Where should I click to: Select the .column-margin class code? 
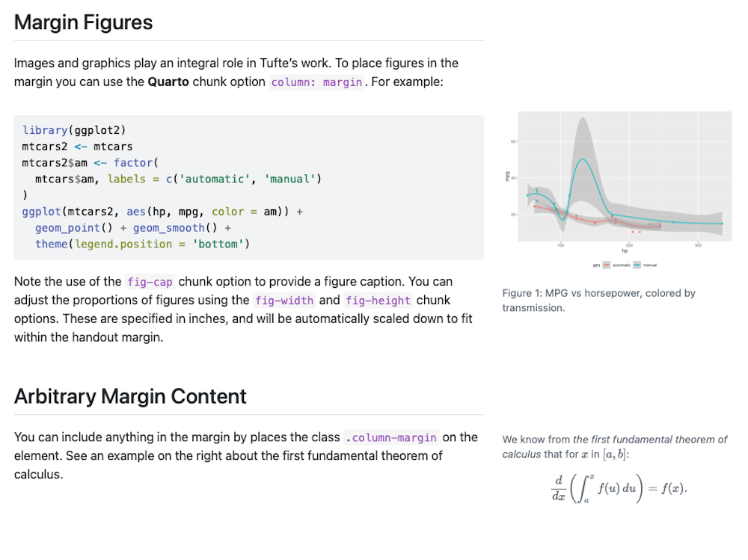[391, 437]
